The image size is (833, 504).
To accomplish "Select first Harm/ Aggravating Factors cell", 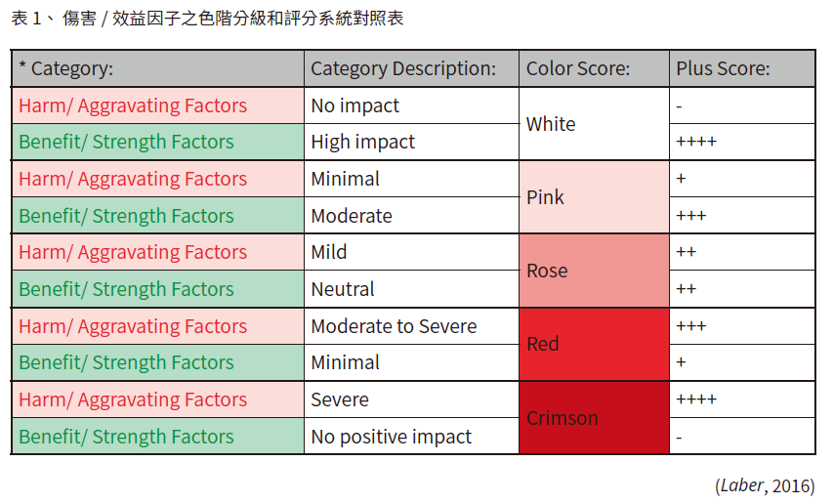I will [158, 105].
